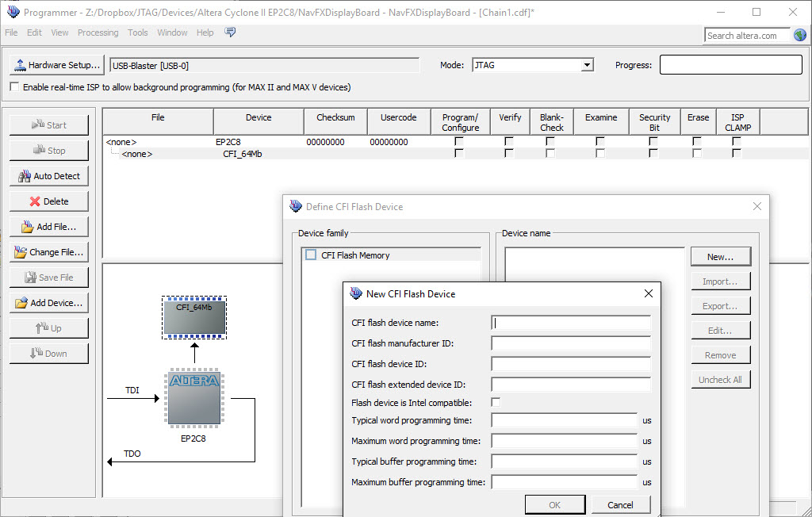Open the Edit menu
Image resolution: width=812 pixels, height=517 pixels.
point(34,33)
